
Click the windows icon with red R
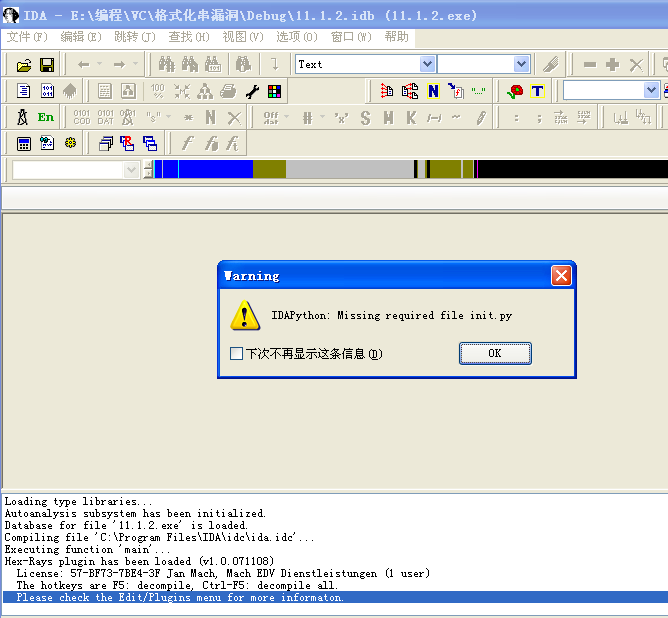[127, 144]
